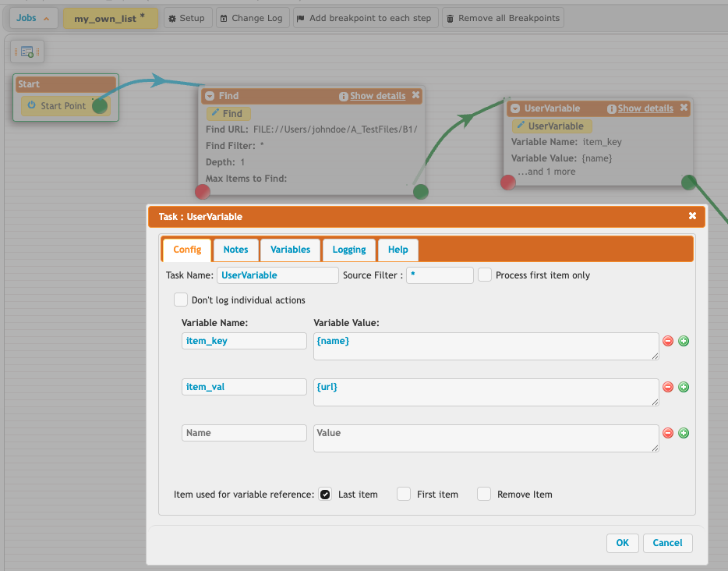
Task: Click the info icon on Find task
Action: click(343, 96)
